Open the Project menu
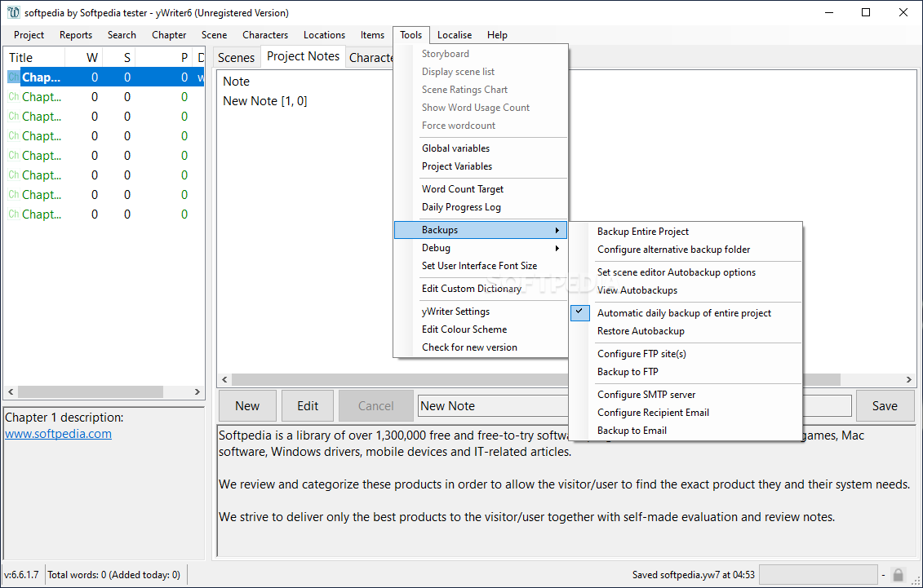 pos(29,35)
